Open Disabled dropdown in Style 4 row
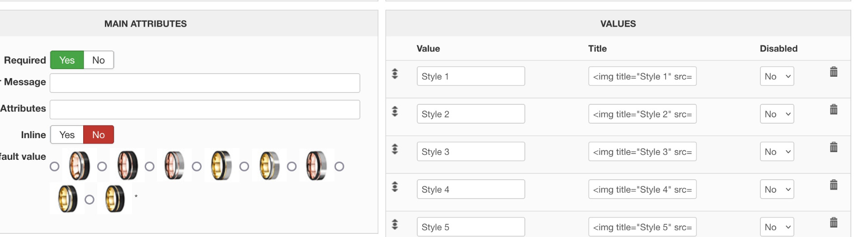Viewport: 868px width, 237px height. pos(777,190)
